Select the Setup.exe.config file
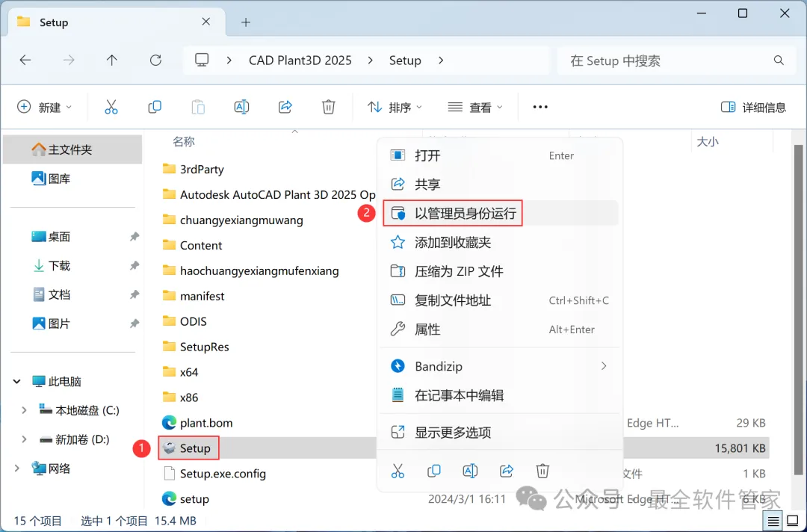 tap(214, 474)
